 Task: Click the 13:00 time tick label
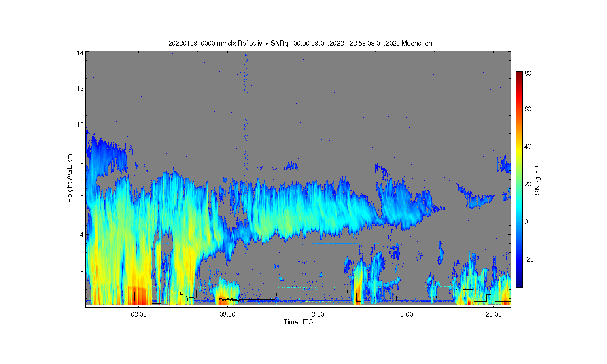[x=316, y=314]
